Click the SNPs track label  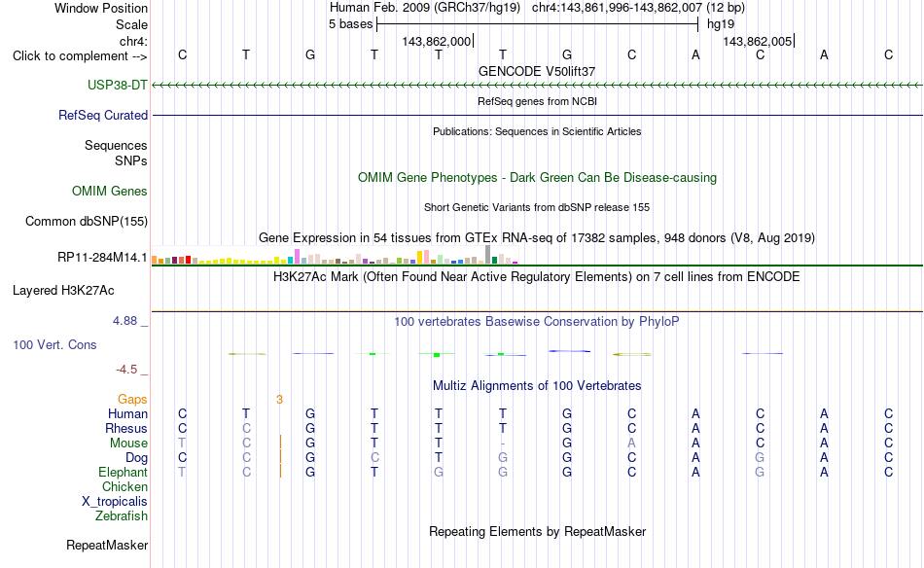[x=131, y=160]
